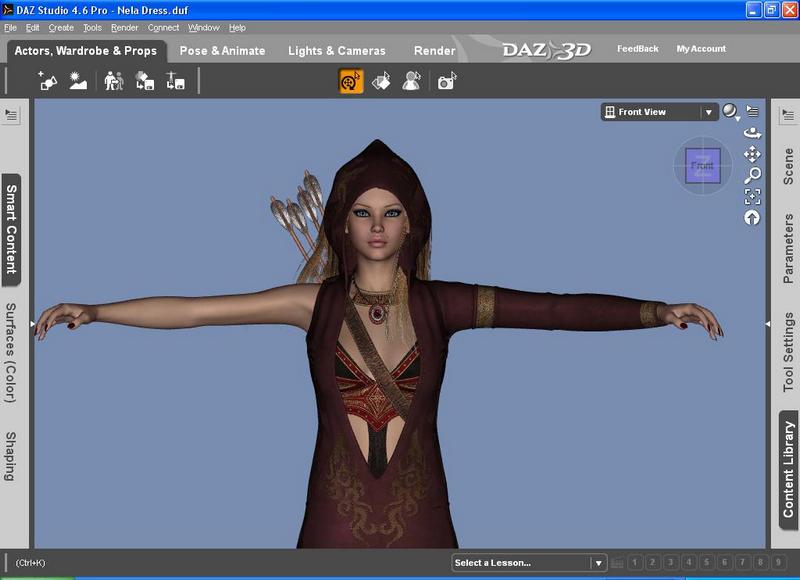Click the Orbit view control

[x=752, y=134]
